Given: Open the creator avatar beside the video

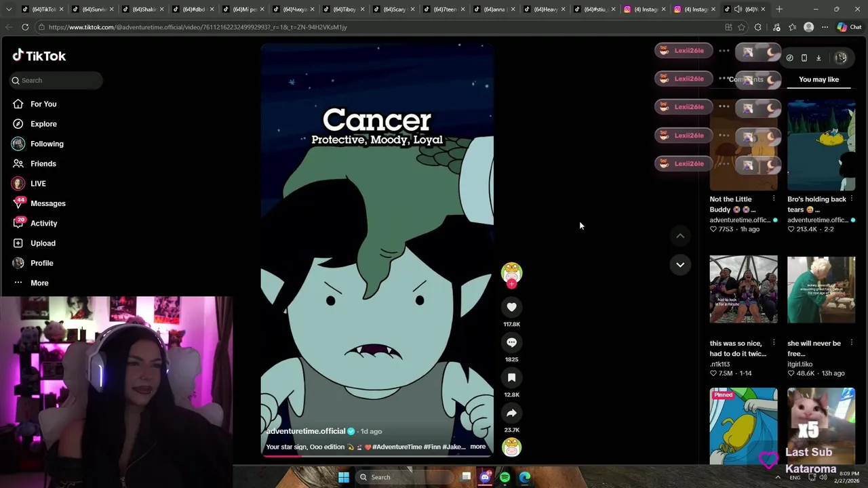Looking at the screenshot, I should click(x=511, y=272).
